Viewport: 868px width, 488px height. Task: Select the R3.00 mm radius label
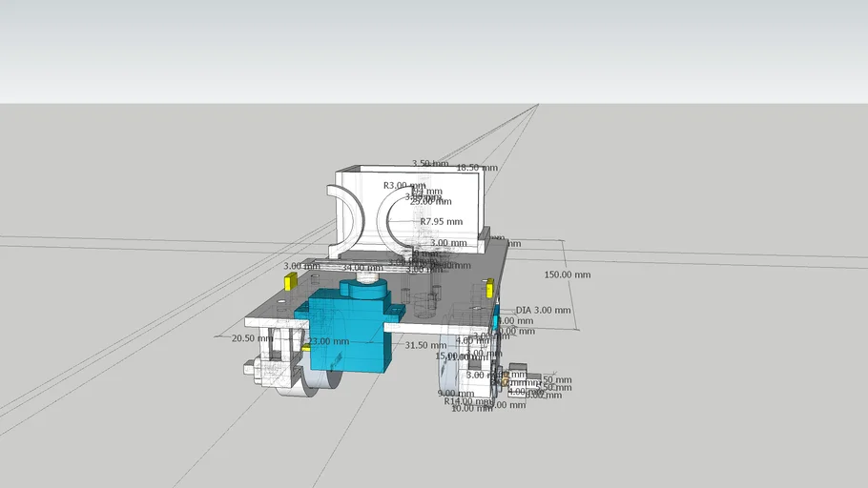coord(404,185)
